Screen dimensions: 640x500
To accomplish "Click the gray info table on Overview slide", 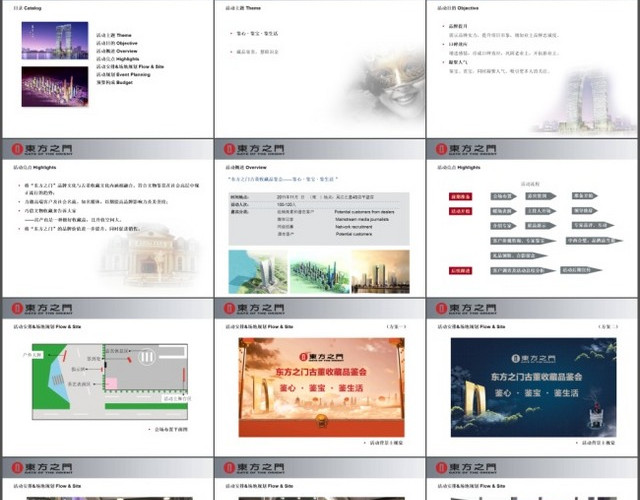I will click(319, 219).
